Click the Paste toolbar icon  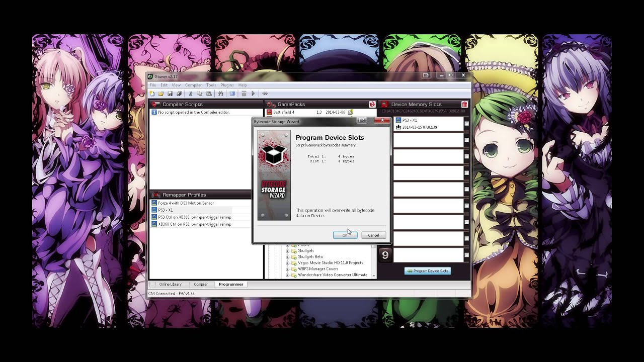[x=209, y=94]
